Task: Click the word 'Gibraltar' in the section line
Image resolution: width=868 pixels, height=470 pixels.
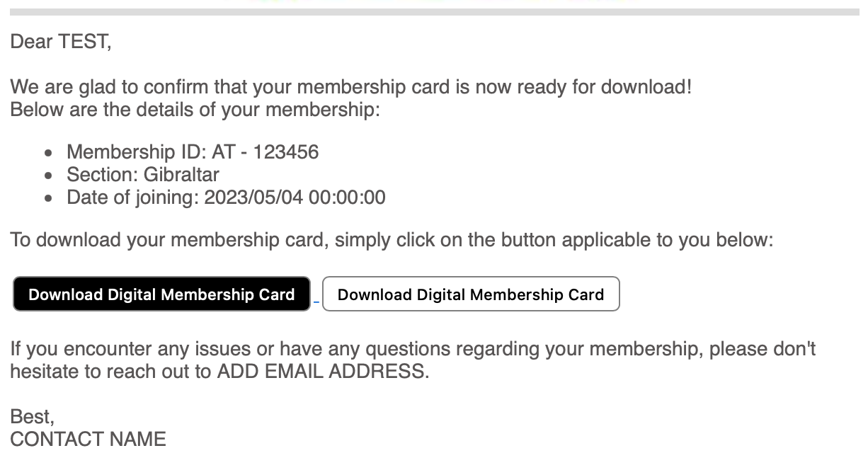Action: [181, 175]
